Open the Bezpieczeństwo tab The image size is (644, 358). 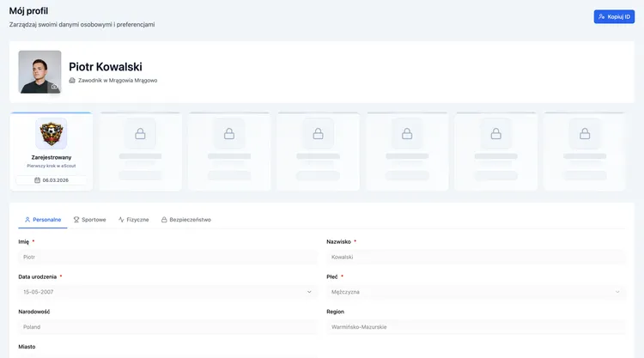pyautogui.click(x=186, y=220)
